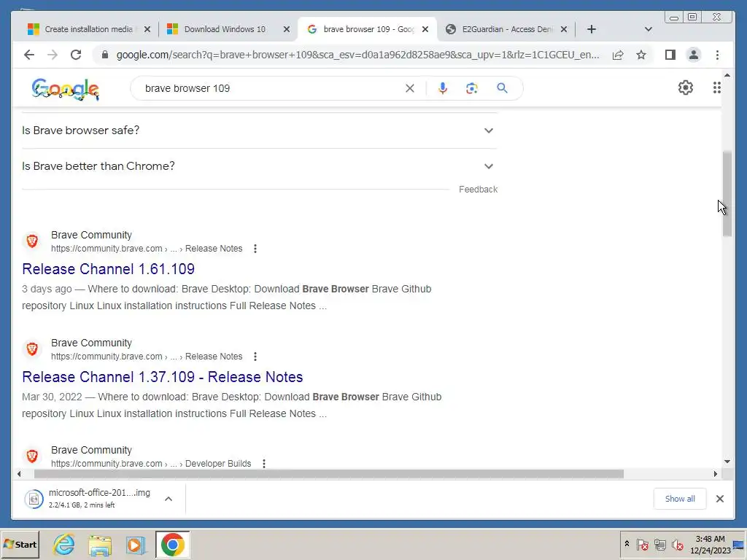This screenshot has width=747, height=560.
Task: Show hidden system tray icons
Action: 627,544
